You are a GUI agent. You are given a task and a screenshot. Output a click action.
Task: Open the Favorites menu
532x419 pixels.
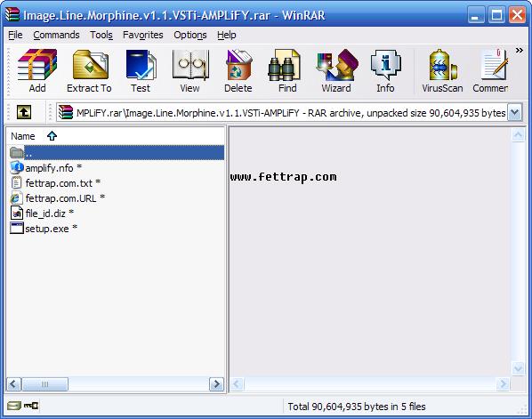143,35
